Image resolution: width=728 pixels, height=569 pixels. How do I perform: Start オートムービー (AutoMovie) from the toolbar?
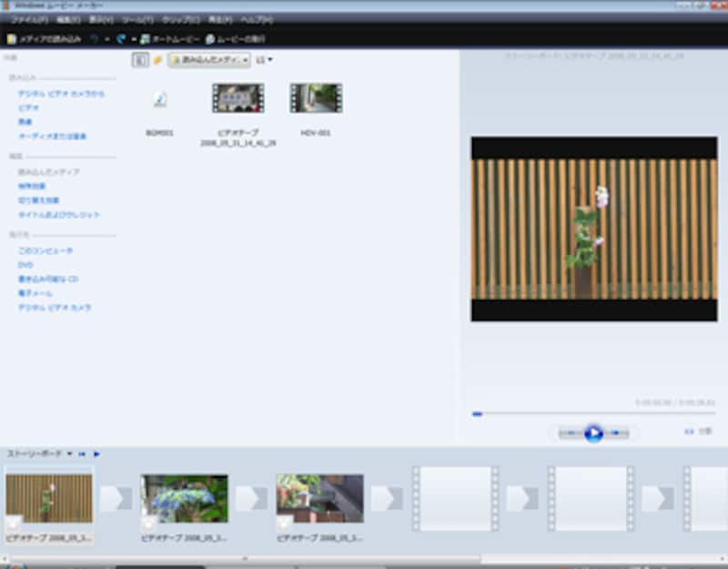168,39
